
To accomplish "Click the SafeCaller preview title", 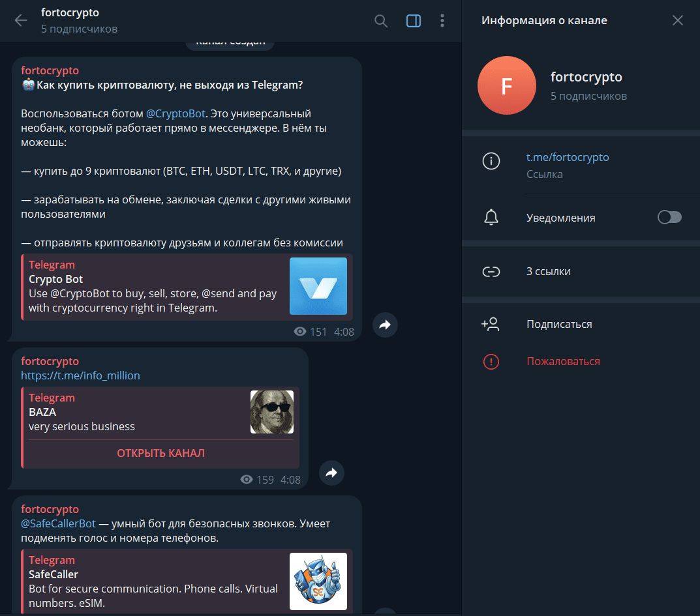I will (x=53, y=574).
